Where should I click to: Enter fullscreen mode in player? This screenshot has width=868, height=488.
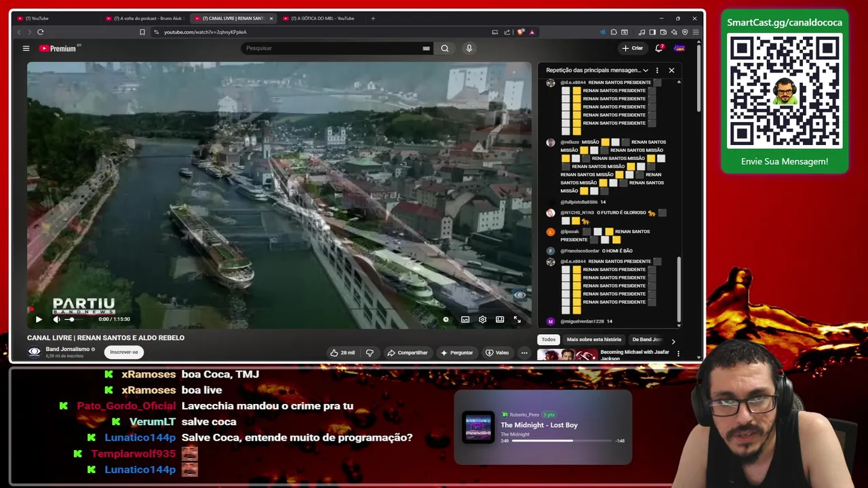pyautogui.click(x=517, y=319)
